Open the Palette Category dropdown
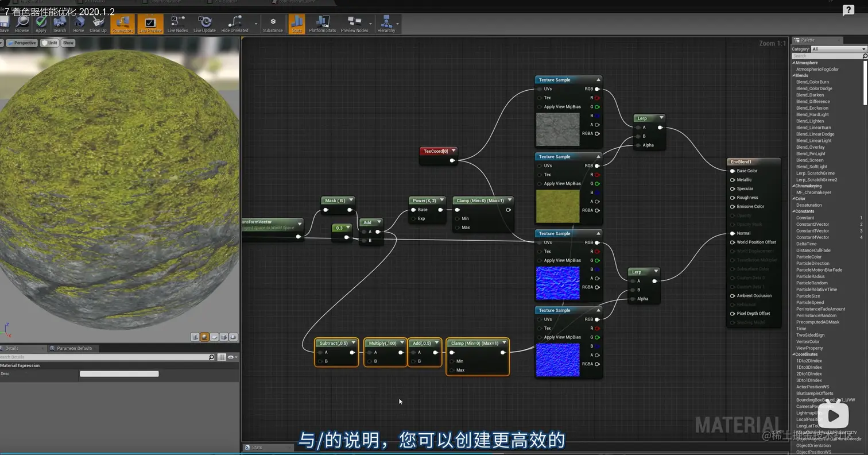The height and width of the screenshot is (455, 868). coord(839,49)
